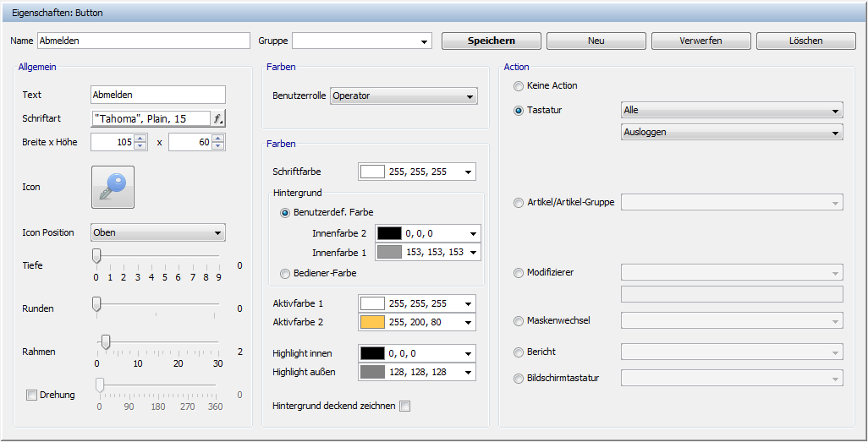Click the Rahmen slider handle
The width and height of the screenshot is (868, 442).
coord(105,342)
